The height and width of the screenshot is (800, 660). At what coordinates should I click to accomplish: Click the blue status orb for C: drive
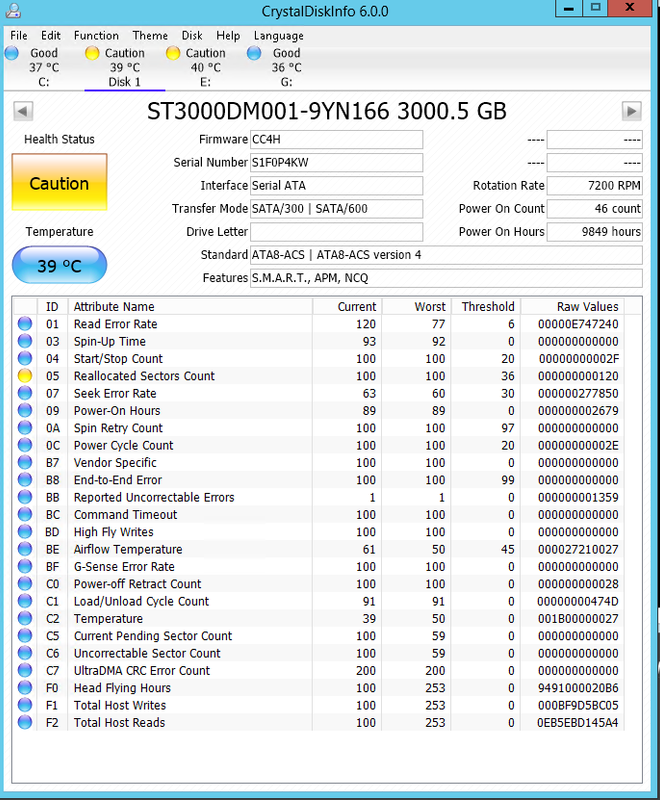pos(12,53)
